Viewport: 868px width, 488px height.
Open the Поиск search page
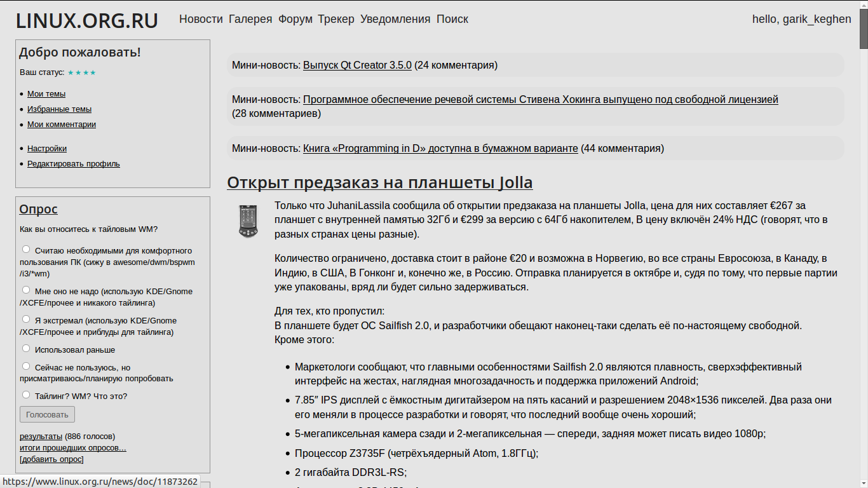pos(452,19)
